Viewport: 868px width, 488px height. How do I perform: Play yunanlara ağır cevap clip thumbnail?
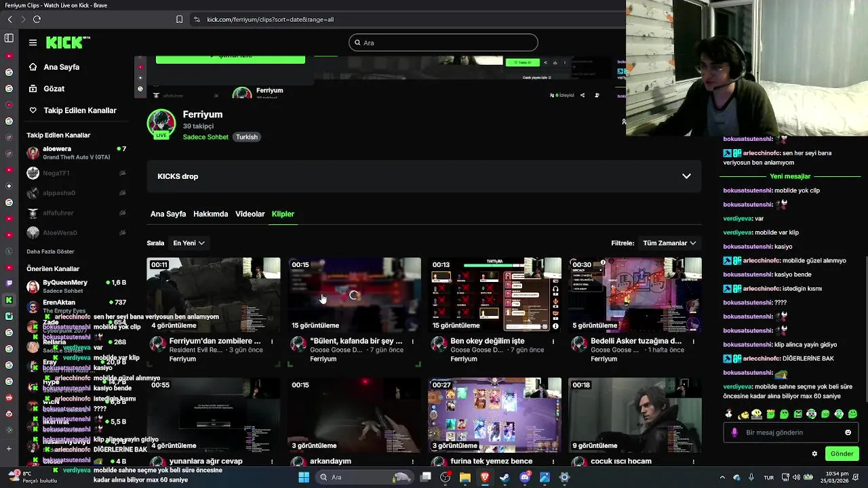[214, 415]
